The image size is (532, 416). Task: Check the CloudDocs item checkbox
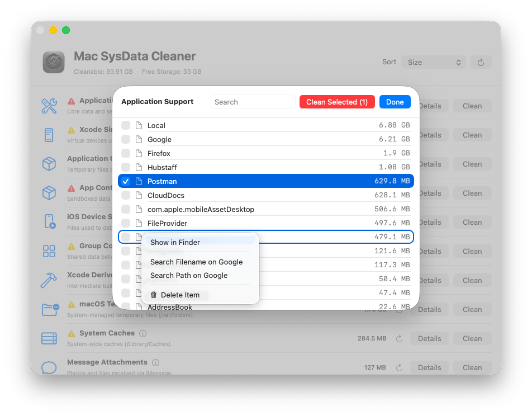(126, 195)
